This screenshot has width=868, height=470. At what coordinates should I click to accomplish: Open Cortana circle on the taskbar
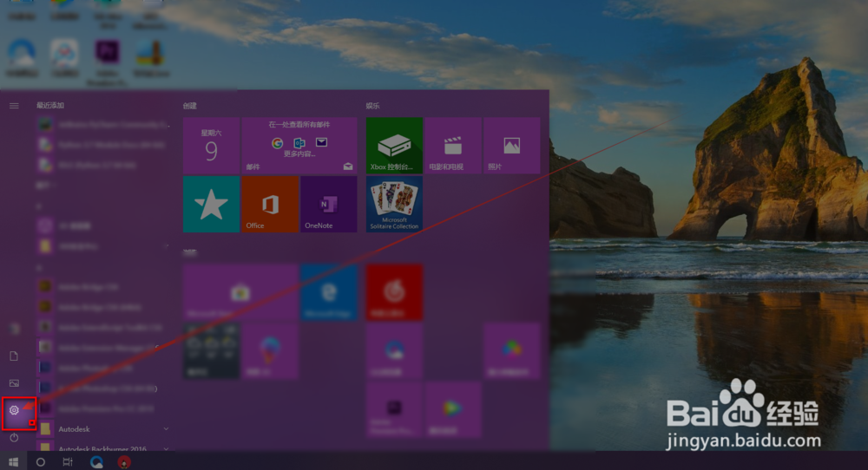(41, 461)
